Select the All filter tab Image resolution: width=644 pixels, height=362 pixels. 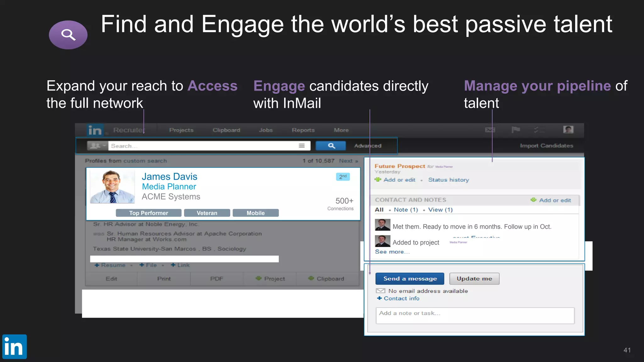pyautogui.click(x=379, y=210)
